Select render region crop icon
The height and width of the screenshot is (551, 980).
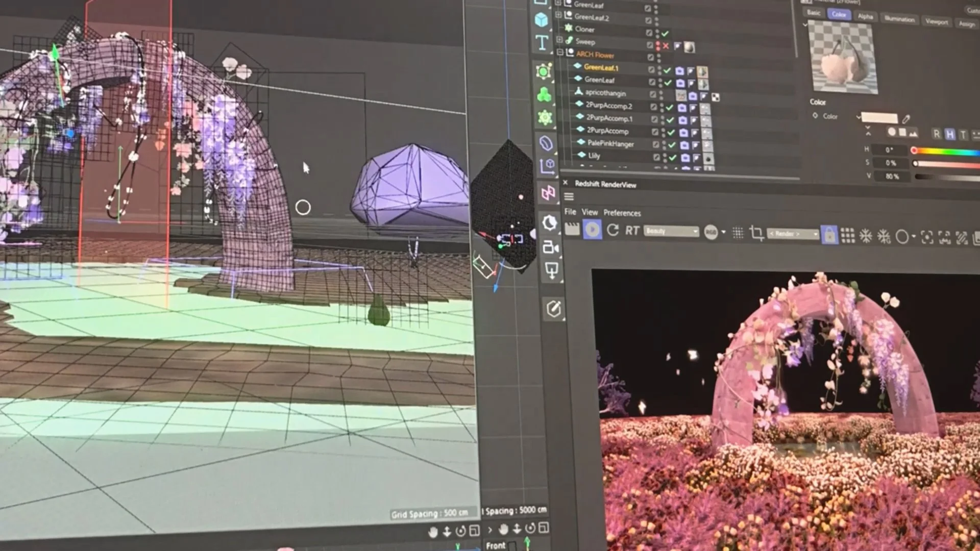(x=756, y=234)
